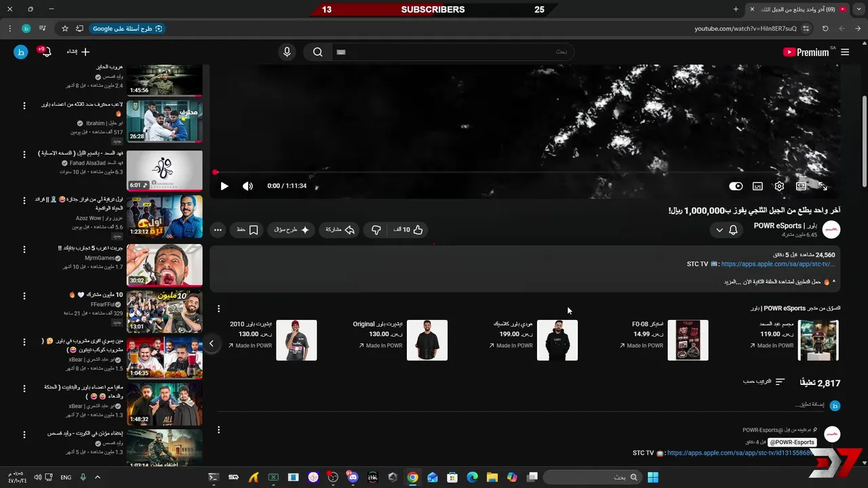The height and width of the screenshot is (488, 868).
Task: Click the add a comment field
Action: pyautogui.click(x=521, y=405)
